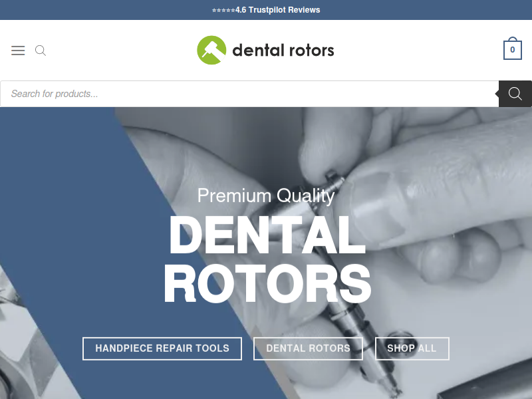
Task: Click the header magnifier search icon
Action: click(41, 51)
